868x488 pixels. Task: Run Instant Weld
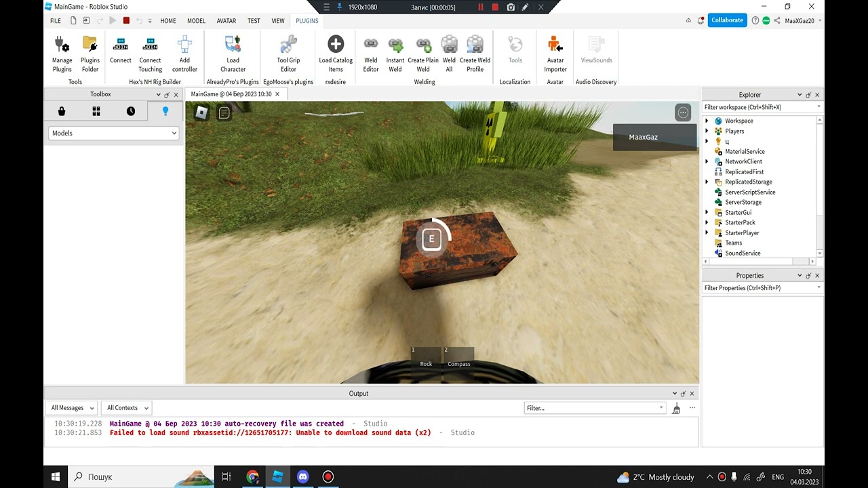click(x=395, y=54)
